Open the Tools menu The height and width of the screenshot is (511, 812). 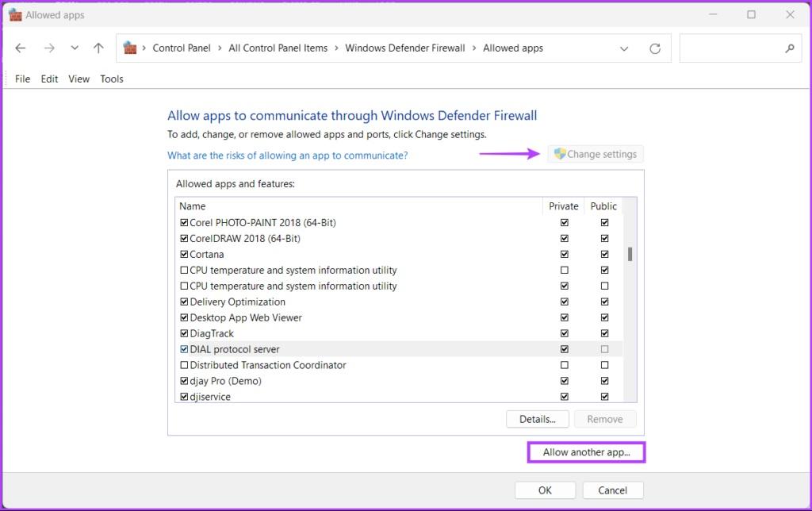pyautogui.click(x=112, y=79)
